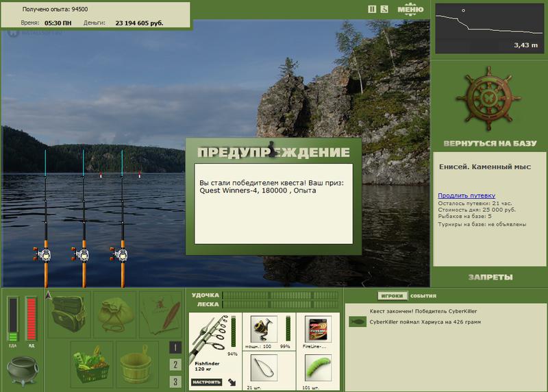Click the ПРЕДУПРЕЖДЕНИЕ dialog title

coord(273,152)
